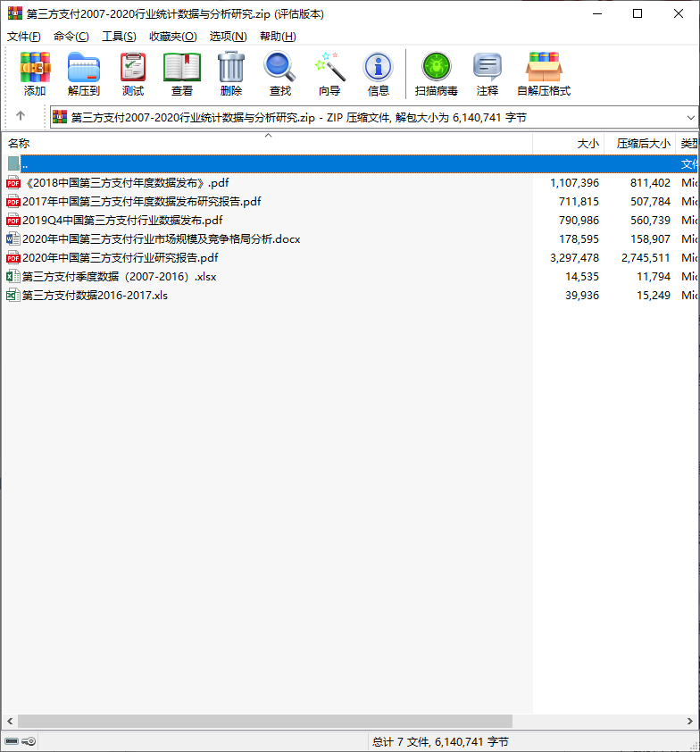Click packed size value 507,784

650,202
